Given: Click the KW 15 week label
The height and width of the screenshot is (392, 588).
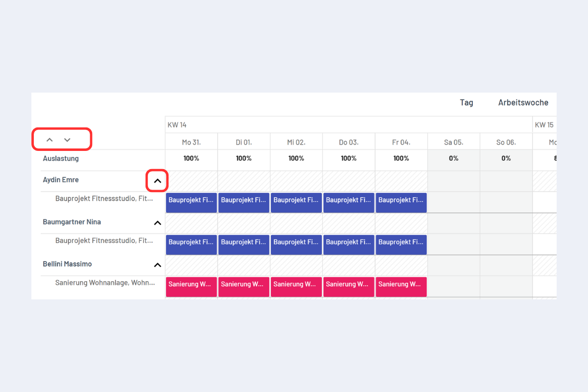Looking at the screenshot, I should coord(544,125).
